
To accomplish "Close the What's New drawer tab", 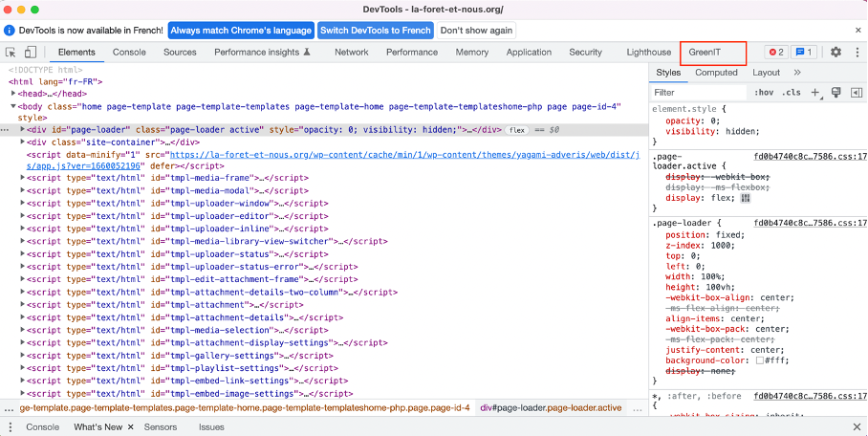I will (x=131, y=427).
